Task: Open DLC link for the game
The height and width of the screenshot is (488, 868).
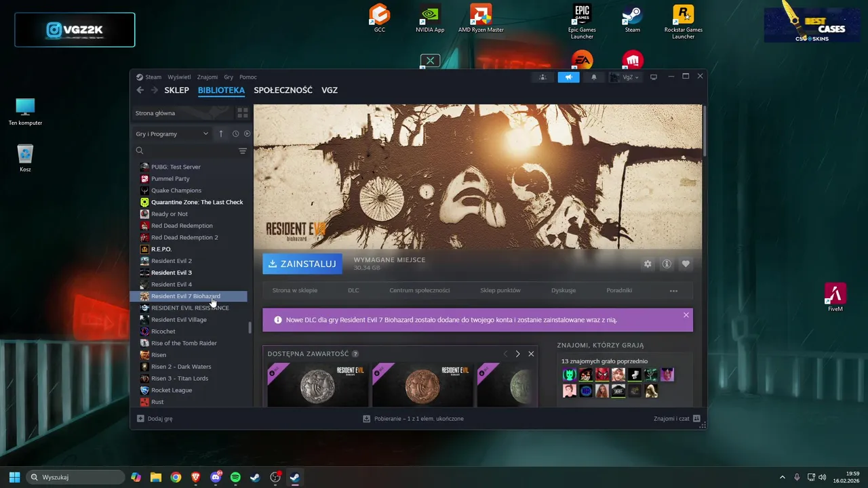Action: pyautogui.click(x=353, y=291)
